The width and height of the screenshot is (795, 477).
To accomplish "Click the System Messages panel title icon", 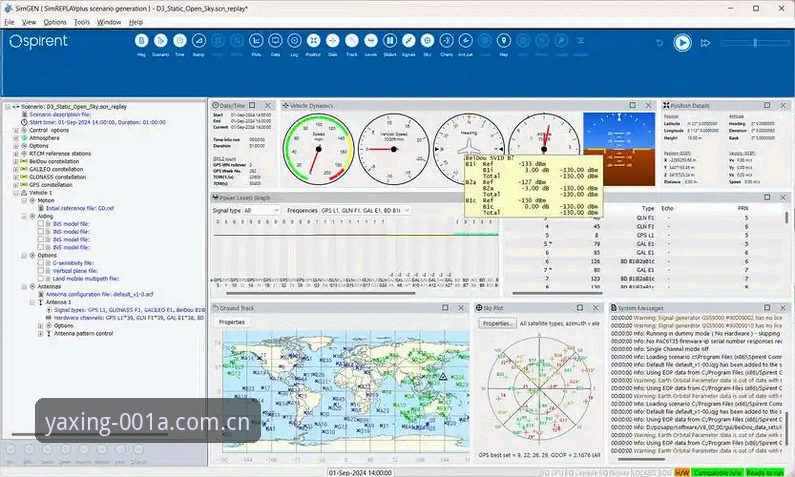I will click(613, 308).
